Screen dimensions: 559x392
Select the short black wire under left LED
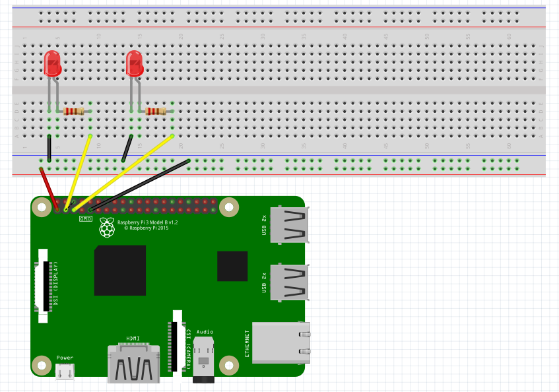[x=49, y=148]
